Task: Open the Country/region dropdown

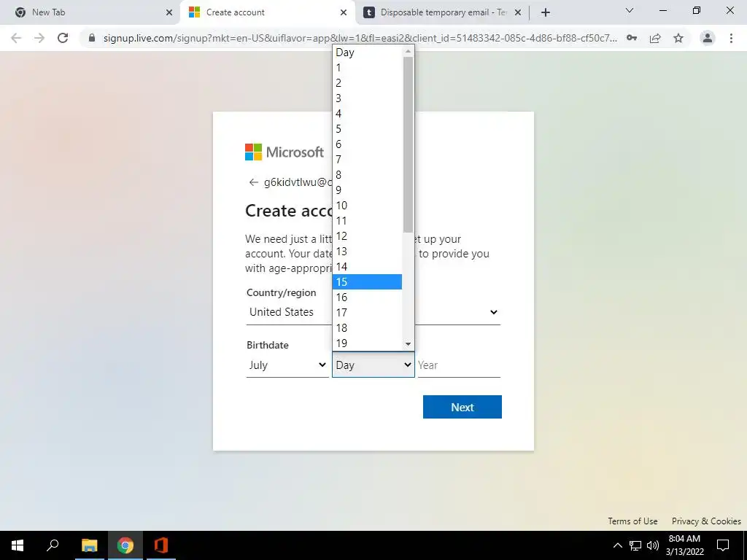Action: [x=373, y=312]
